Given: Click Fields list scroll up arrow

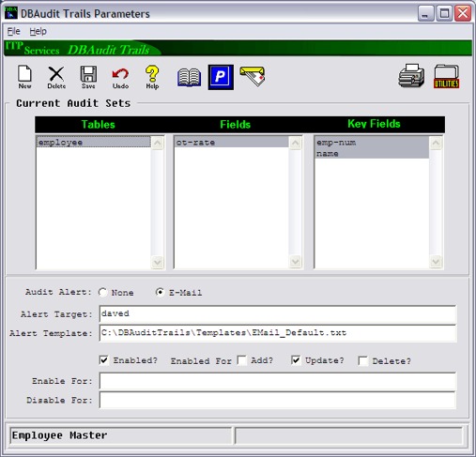Looking at the screenshot, I should coord(295,144).
